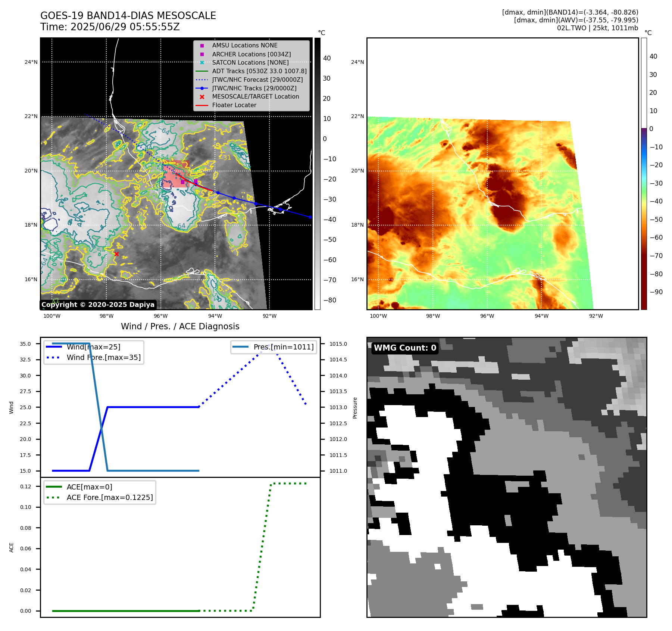The height and width of the screenshot is (631, 672).
Task: Click the Pres.[min=1011] legend entry
Action: tap(273, 347)
